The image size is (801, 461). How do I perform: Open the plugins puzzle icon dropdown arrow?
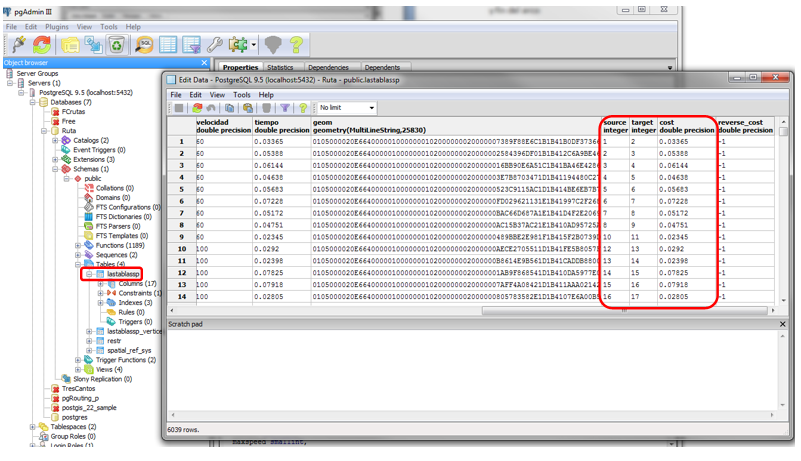click(253, 45)
